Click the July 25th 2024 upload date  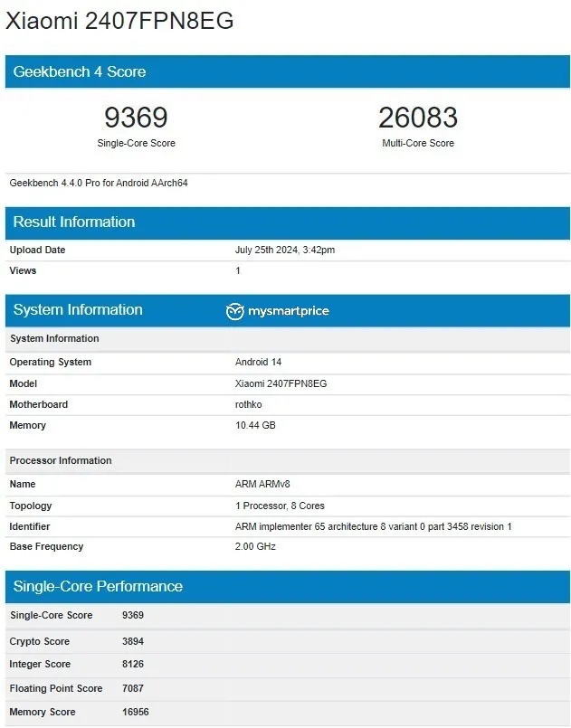[x=290, y=250]
